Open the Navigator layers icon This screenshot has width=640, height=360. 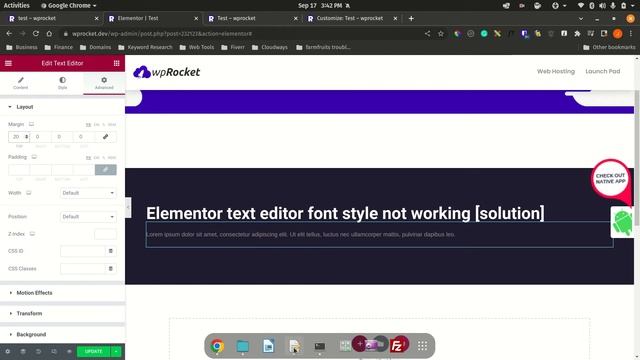(23, 351)
